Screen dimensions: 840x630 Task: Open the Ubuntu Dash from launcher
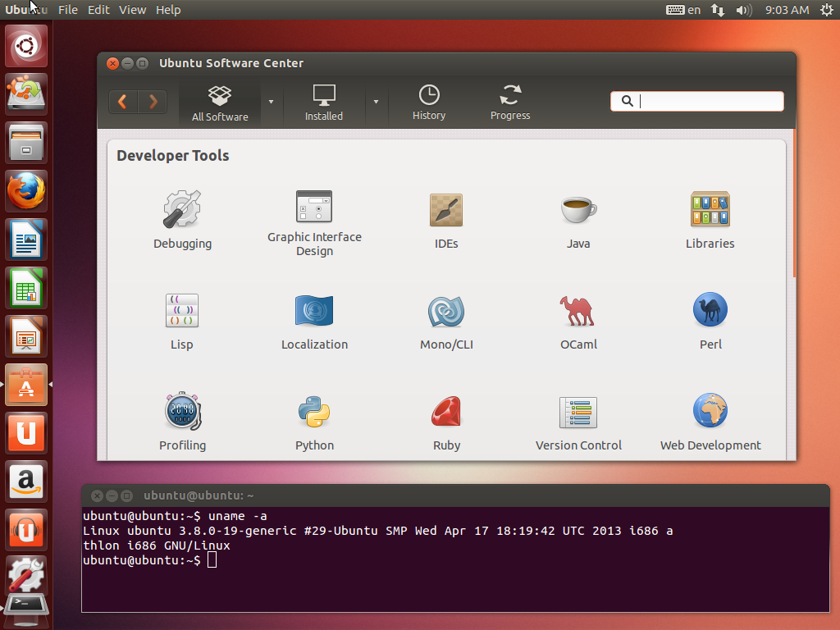click(x=26, y=46)
